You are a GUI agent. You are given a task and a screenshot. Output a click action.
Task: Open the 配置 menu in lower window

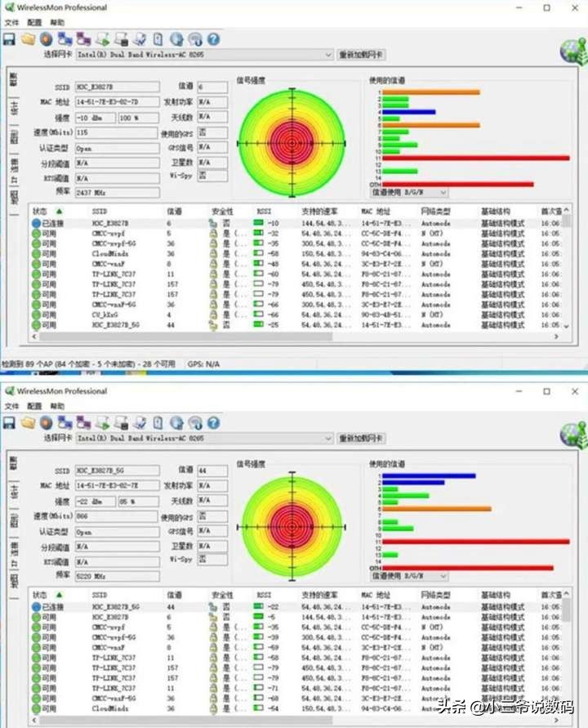click(x=34, y=406)
